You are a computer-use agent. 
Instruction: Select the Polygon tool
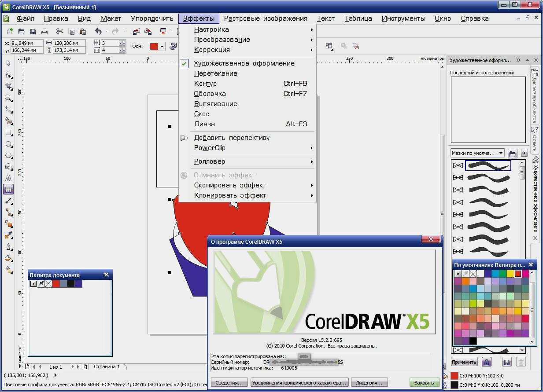[8, 155]
